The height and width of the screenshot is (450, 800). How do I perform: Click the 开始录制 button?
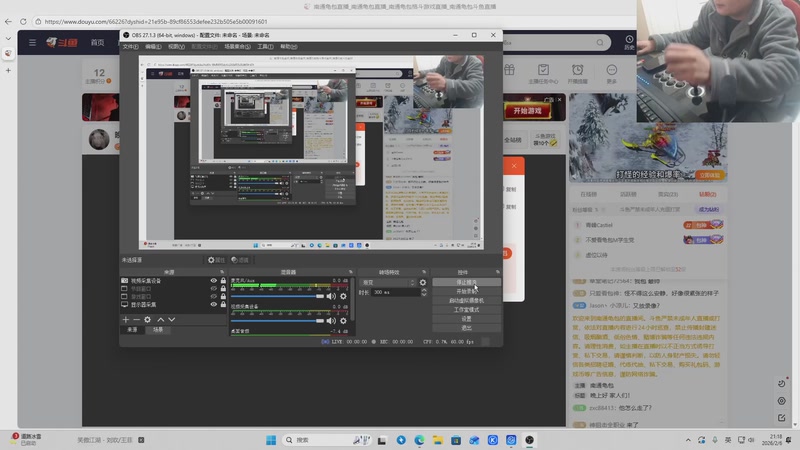point(466,291)
